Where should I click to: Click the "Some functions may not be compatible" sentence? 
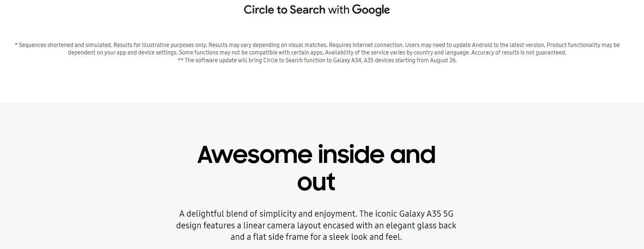251,53
